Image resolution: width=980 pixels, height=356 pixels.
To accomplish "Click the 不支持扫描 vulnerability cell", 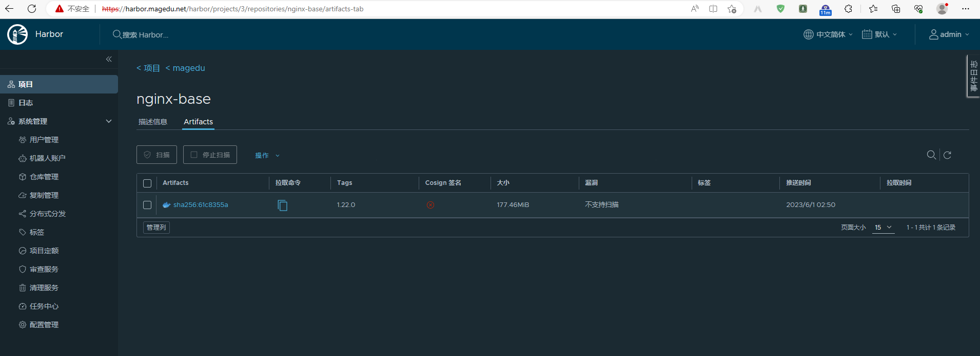I will (602, 205).
